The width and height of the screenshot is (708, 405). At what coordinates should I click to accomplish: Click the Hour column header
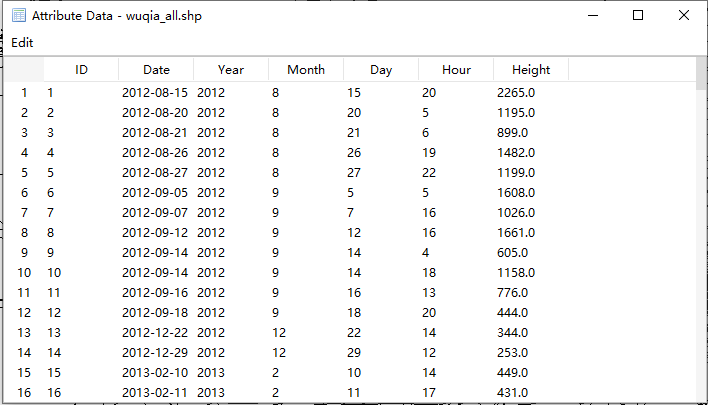click(x=456, y=70)
